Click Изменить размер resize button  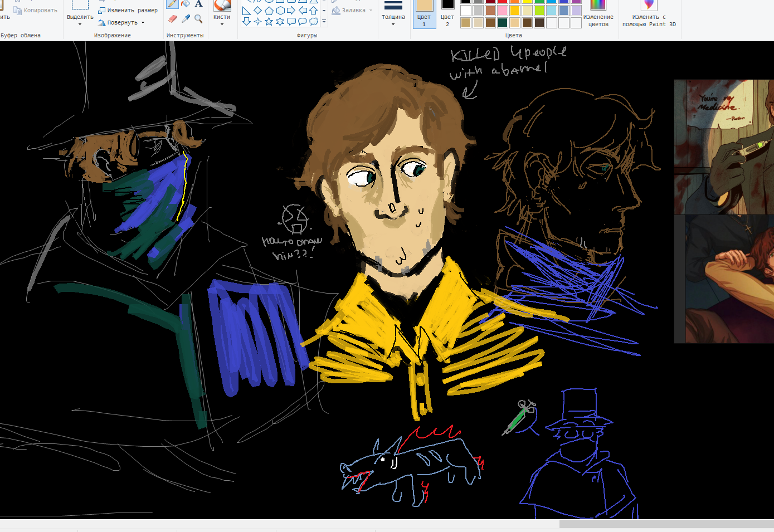click(128, 10)
